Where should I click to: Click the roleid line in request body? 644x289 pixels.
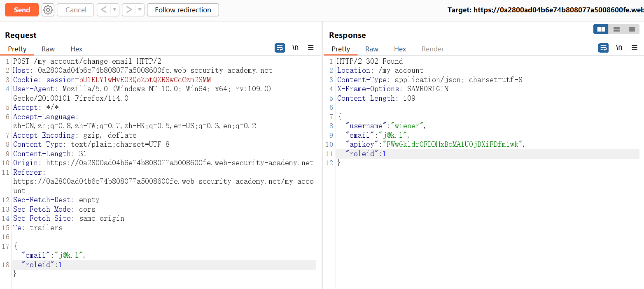(41, 265)
